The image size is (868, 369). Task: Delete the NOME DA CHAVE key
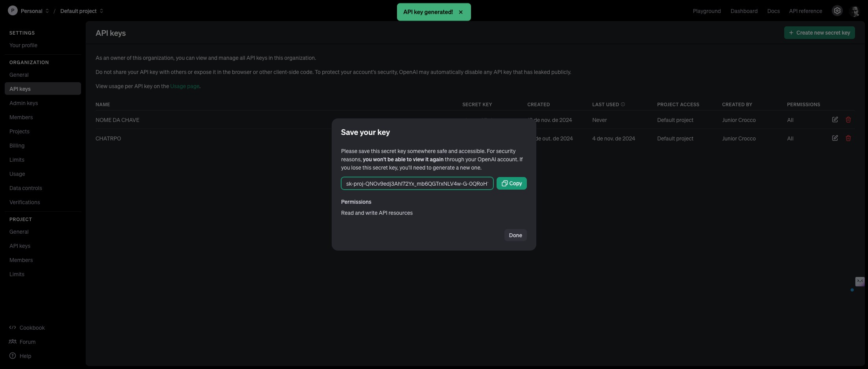pos(848,120)
